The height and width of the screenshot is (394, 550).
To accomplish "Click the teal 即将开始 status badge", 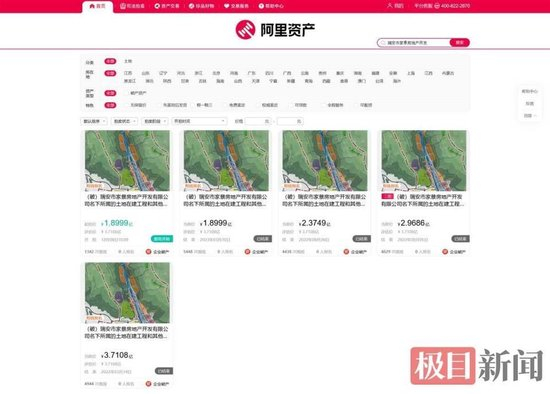I will [x=162, y=239].
